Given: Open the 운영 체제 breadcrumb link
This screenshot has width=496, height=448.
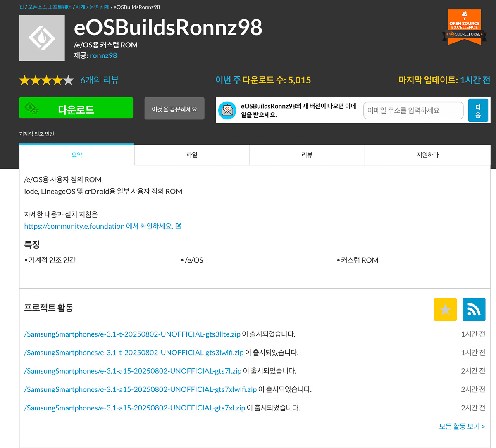Looking at the screenshot, I should pyautogui.click(x=99, y=7).
